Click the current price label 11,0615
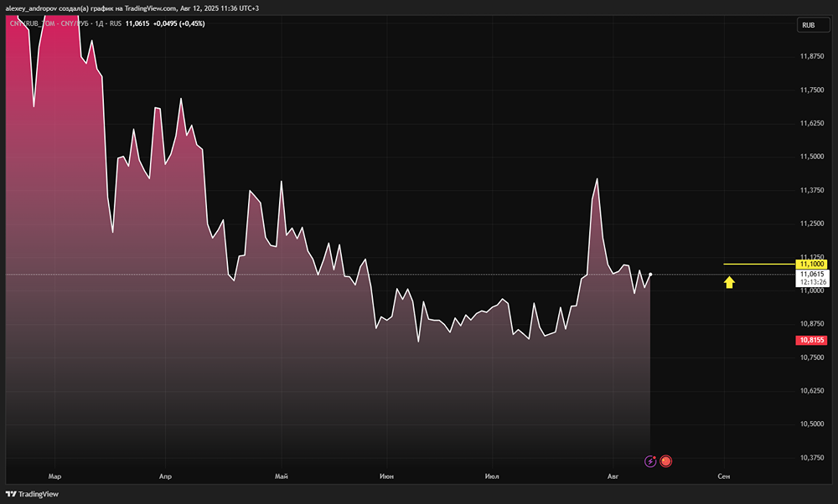 point(812,274)
